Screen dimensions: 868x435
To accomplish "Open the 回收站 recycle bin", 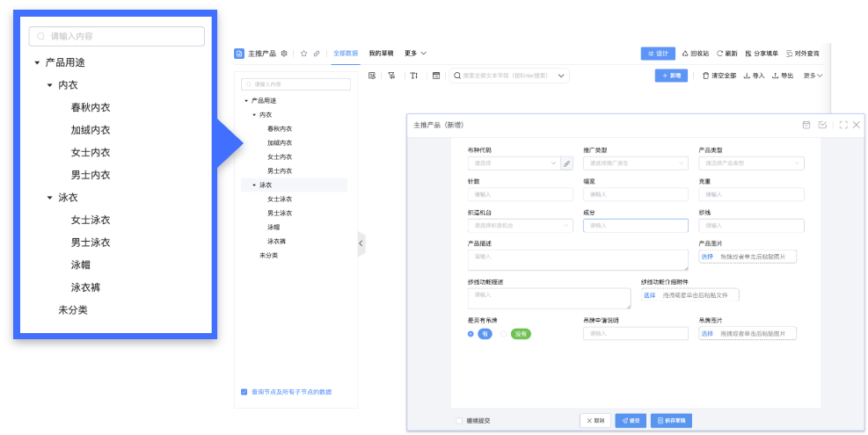I will [695, 54].
